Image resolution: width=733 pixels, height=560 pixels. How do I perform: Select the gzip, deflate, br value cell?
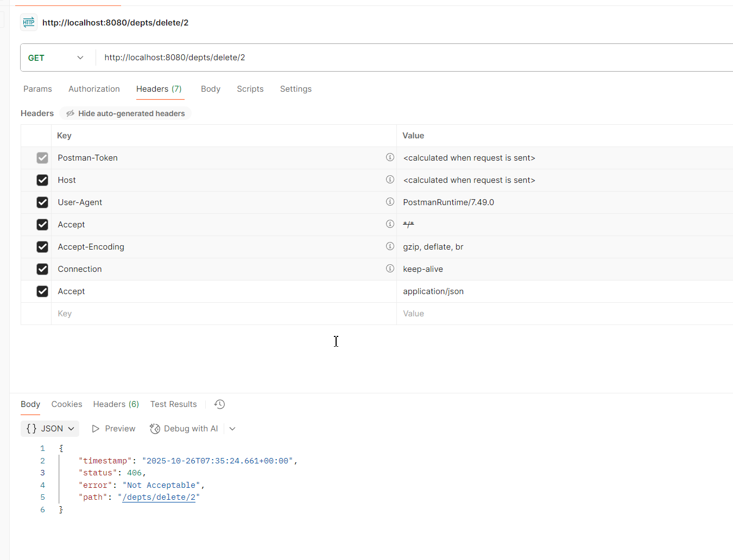(565, 247)
